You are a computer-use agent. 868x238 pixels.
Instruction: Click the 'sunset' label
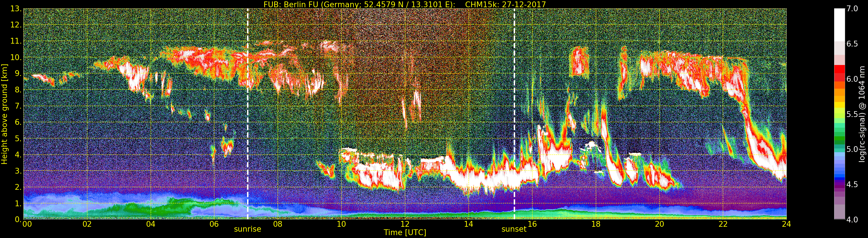click(x=514, y=229)
